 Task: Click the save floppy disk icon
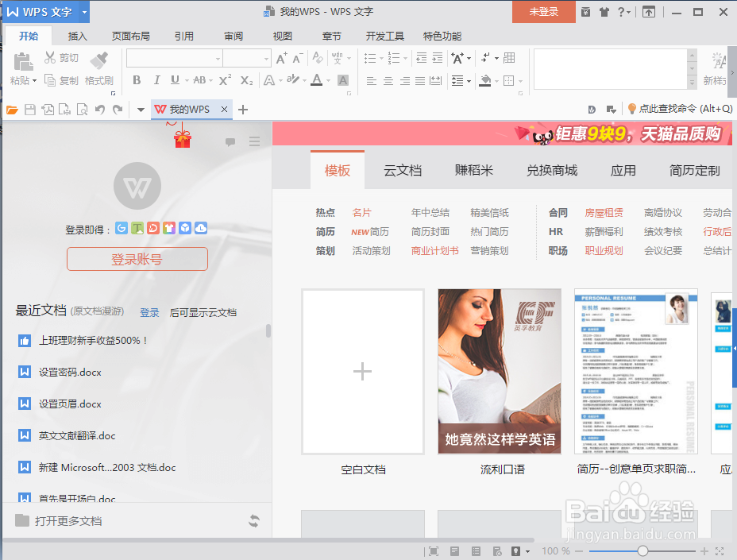tap(30, 110)
